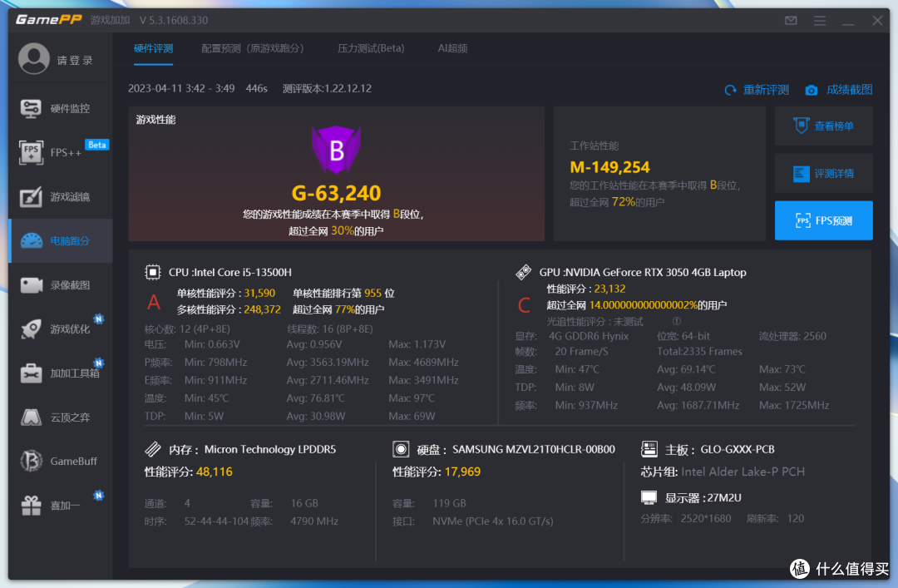Image resolution: width=898 pixels, height=588 pixels.
Task: Click the monitor icon beside 显示器
Action: [x=649, y=497]
